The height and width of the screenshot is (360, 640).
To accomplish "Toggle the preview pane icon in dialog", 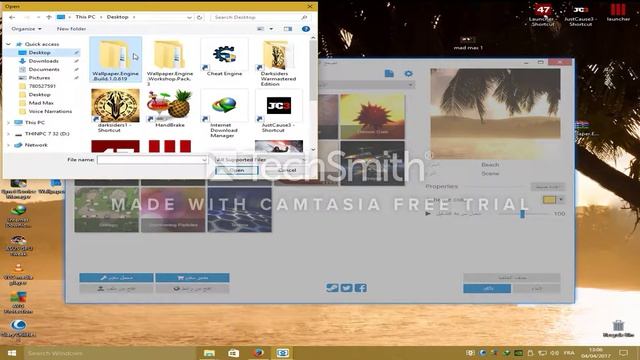I will point(288,29).
